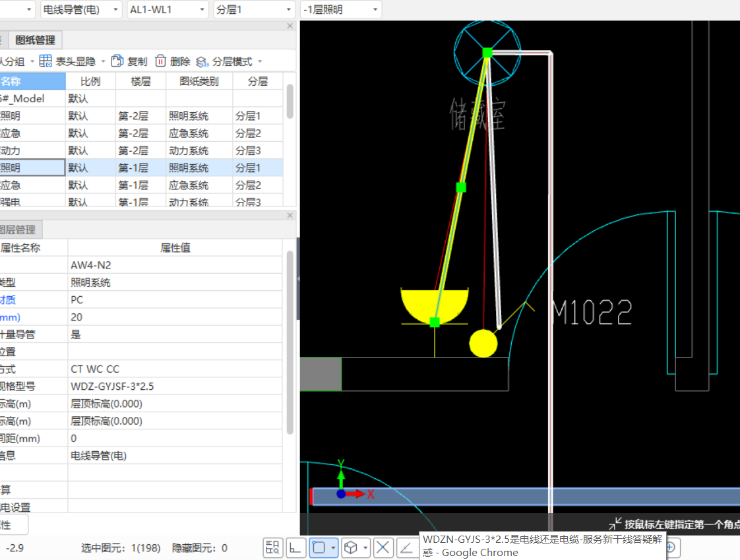The image size is (740, 560).
Task: Select the yellow round switch symbol
Action: pyautogui.click(x=483, y=343)
